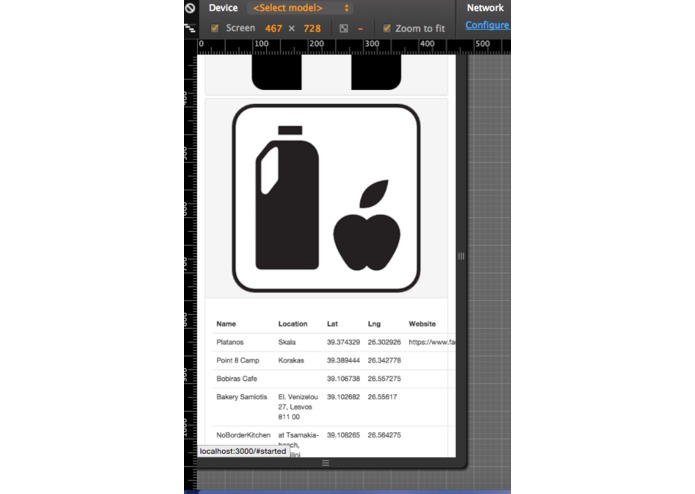The width and height of the screenshot is (695, 494).
Task: Click longitude value 26.564275
Action: 384,435
